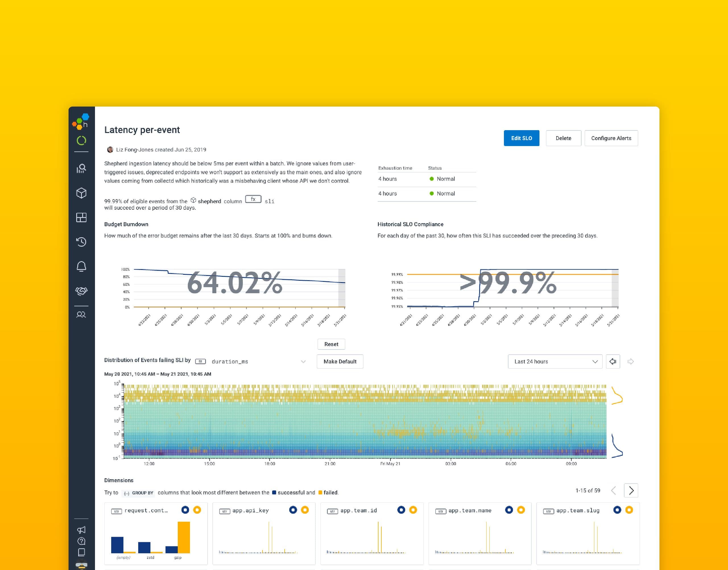Open the help question mark icon
Viewport: 728px width, 570px height.
81,541
